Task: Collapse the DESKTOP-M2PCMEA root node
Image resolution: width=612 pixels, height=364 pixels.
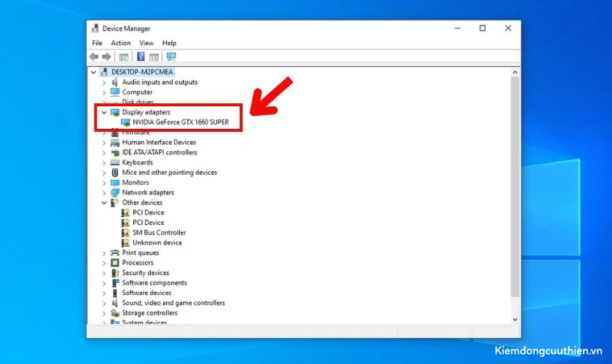Action: [93, 72]
